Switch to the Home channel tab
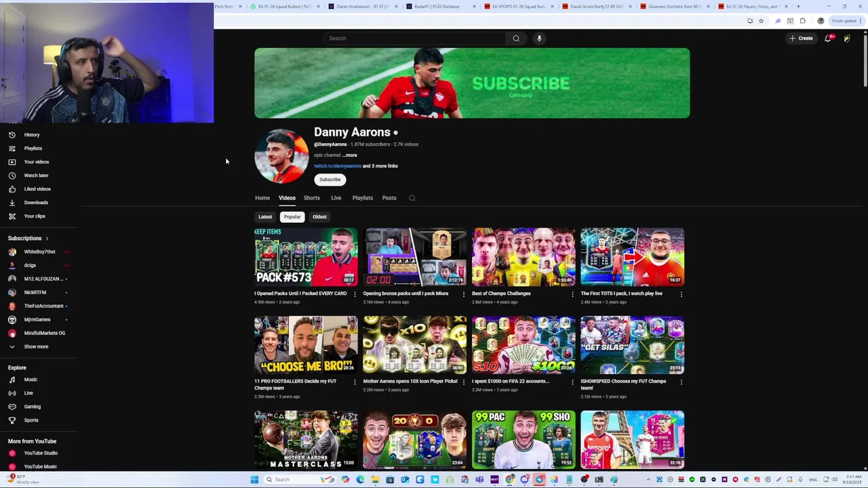This screenshot has height=488, width=868. coord(262,198)
